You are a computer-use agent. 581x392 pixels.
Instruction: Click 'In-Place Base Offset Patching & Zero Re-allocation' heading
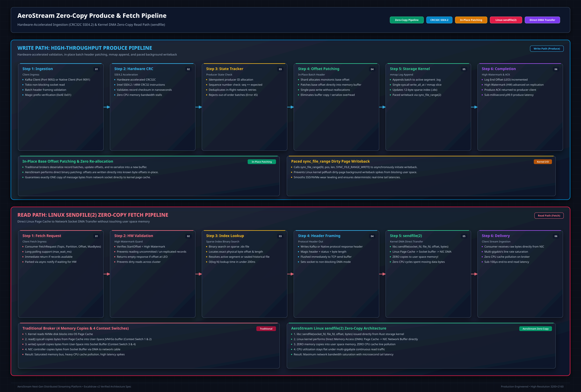[x=68, y=161]
